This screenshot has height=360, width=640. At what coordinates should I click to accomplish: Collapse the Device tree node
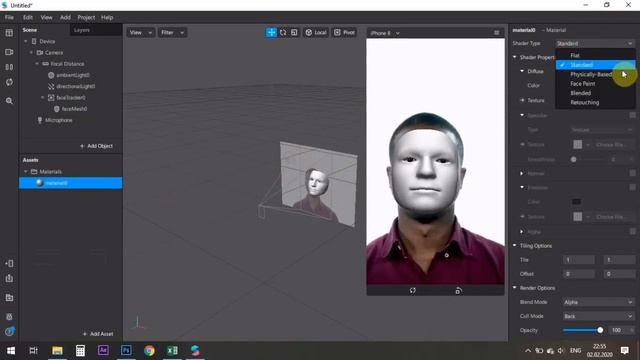26,41
